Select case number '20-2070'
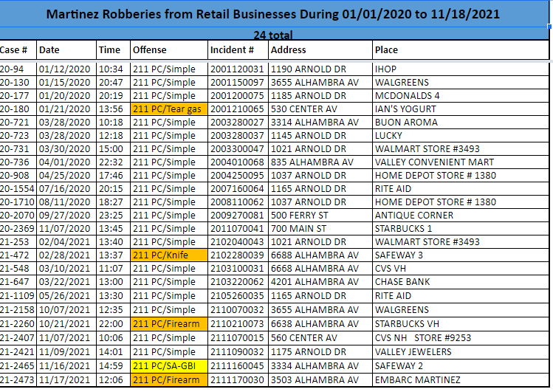Viewport: 553px width, 392px height. tap(18, 215)
